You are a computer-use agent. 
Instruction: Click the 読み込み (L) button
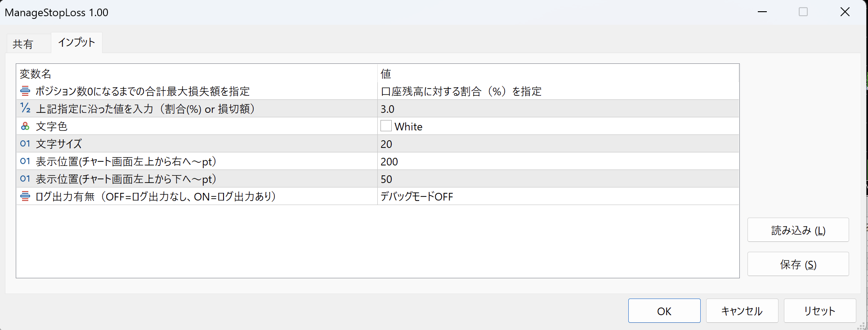point(798,230)
